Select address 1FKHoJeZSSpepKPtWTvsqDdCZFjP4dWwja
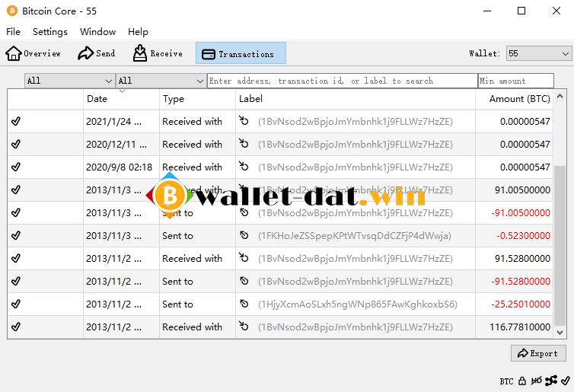Image resolution: width=574 pixels, height=392 pixels. point(355,236)
